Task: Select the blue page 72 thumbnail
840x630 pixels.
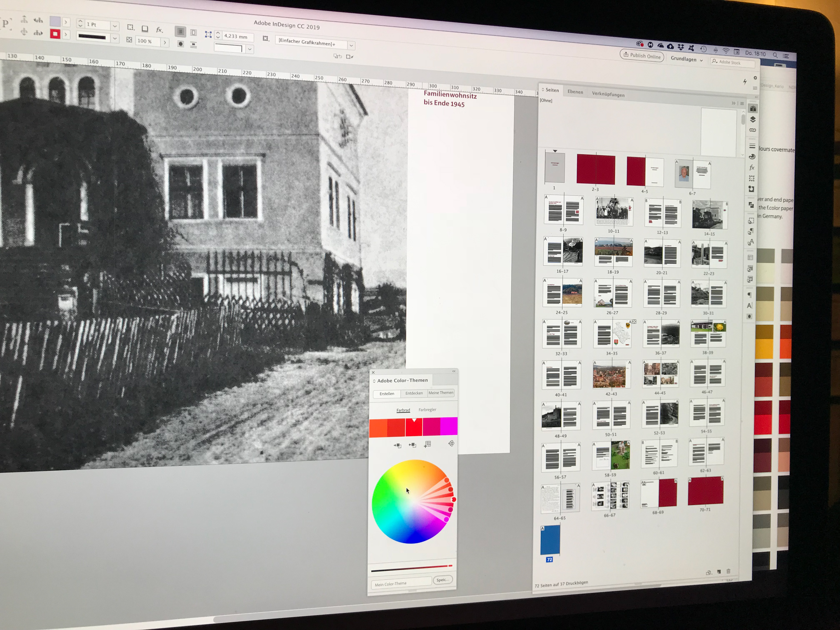Action: pyautogui.click(x=550, y=540)
